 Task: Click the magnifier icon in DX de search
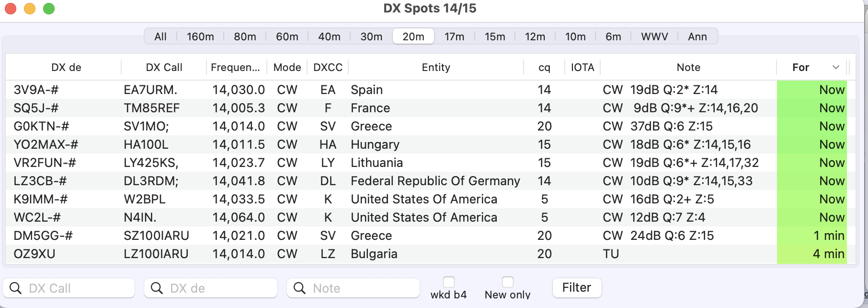(x=157, y=288)
